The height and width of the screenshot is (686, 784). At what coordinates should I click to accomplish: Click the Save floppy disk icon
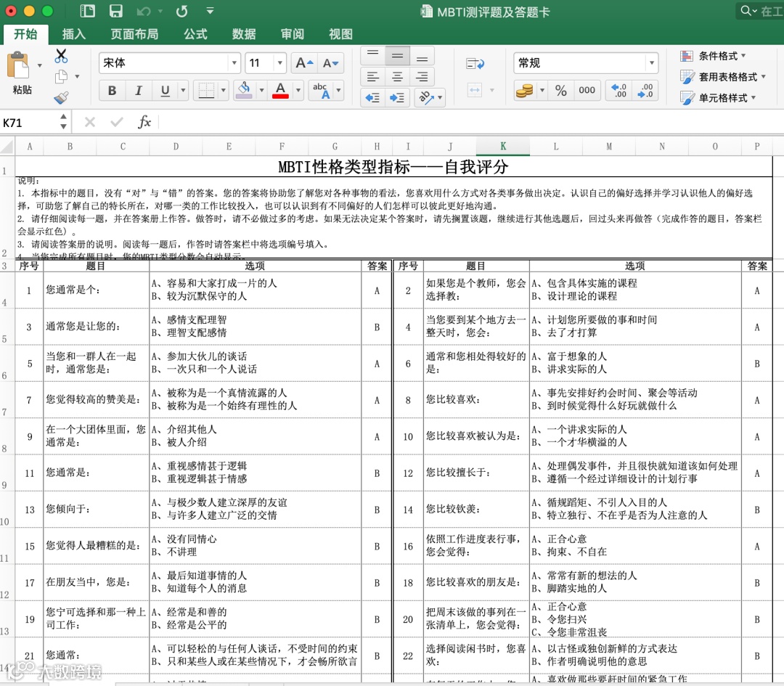(115, 10)
